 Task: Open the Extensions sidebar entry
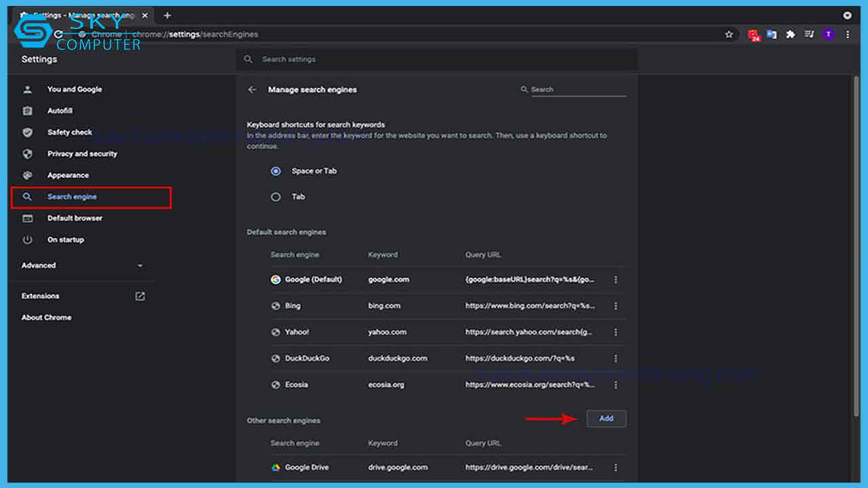(40, 296)
